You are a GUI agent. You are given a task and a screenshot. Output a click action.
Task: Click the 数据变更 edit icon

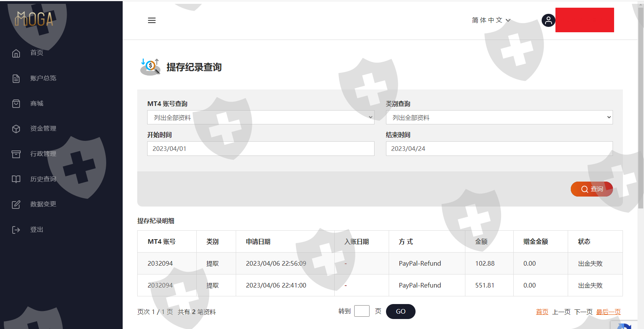16,205
